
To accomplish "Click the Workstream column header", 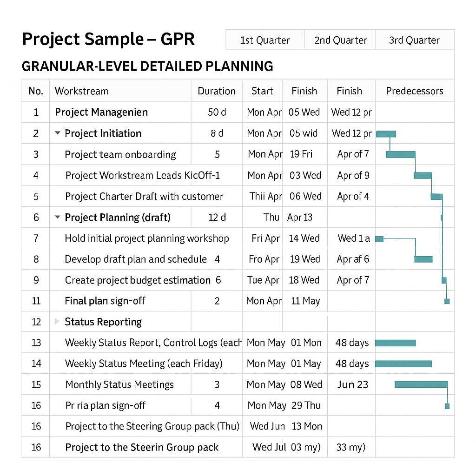I will click(81, 91).
